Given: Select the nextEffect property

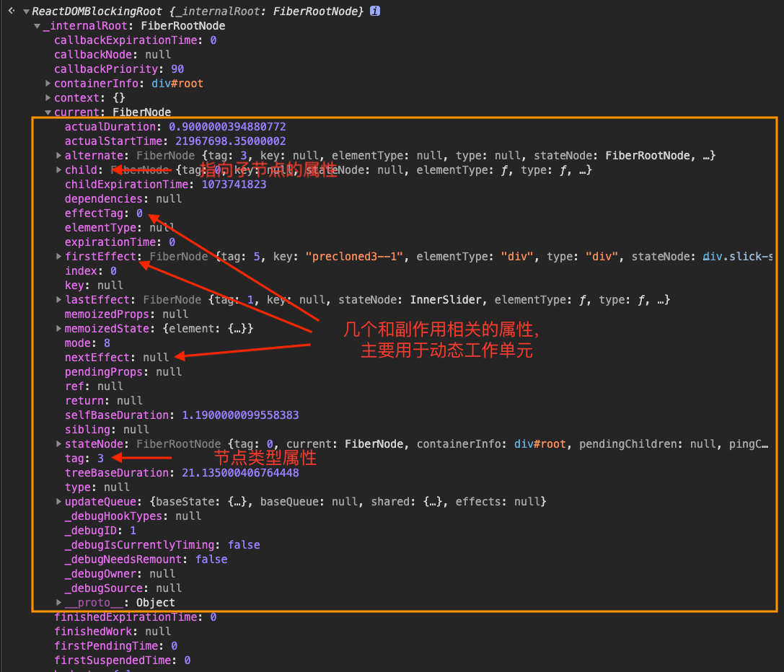Looking at the screenshot, I should click(97, 358).
